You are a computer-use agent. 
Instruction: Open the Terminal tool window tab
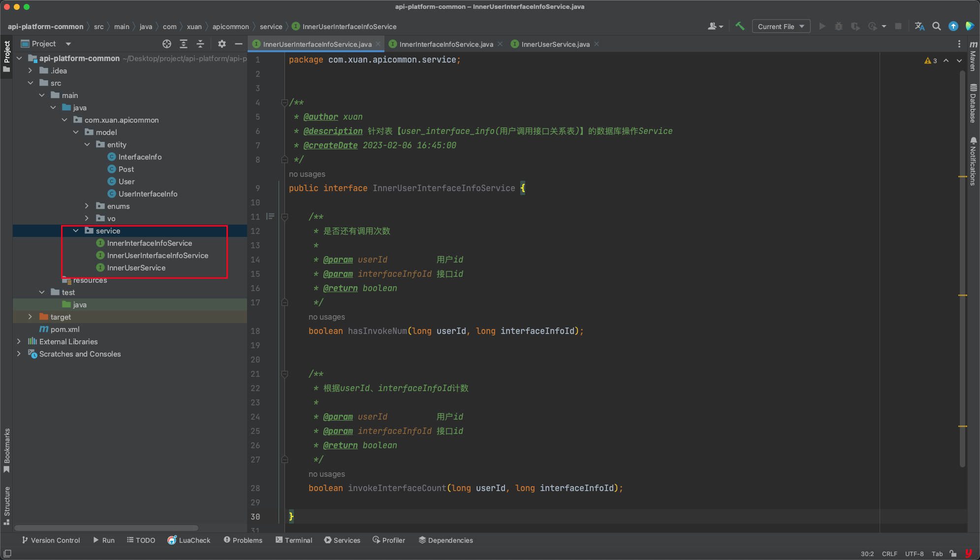[294, 540]
